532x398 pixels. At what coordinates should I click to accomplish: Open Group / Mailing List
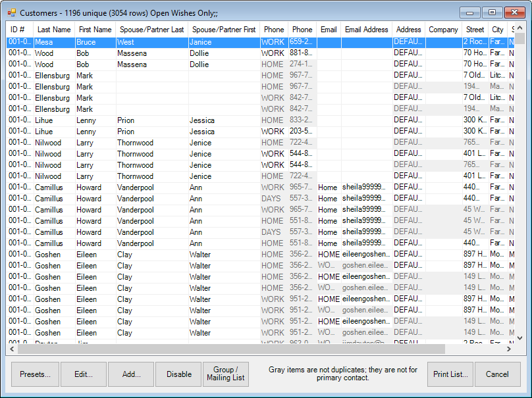click(226, 374)
